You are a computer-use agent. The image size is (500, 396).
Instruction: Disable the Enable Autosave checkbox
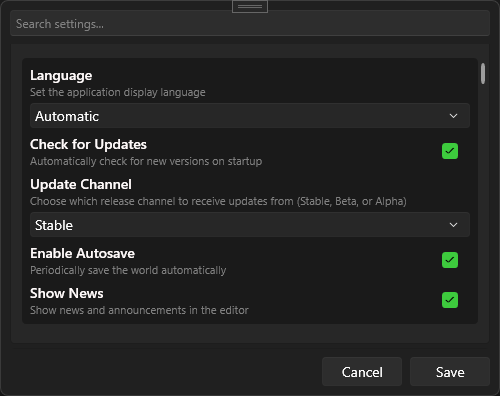[450, 260]
